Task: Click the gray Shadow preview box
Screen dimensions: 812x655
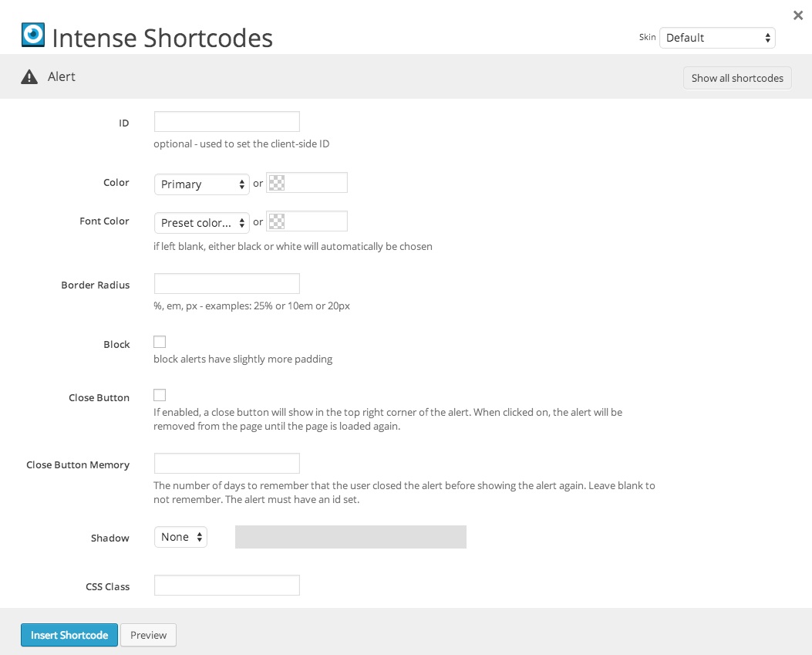Action: [351, 537]
